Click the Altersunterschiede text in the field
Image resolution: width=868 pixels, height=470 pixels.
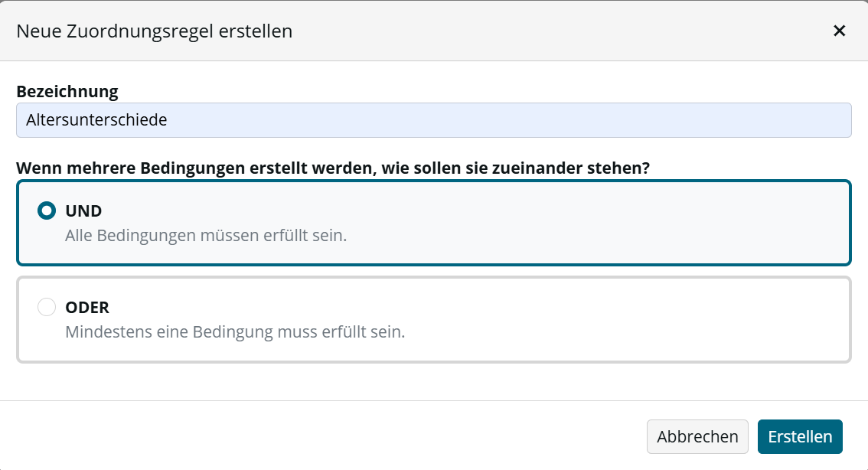96,120
